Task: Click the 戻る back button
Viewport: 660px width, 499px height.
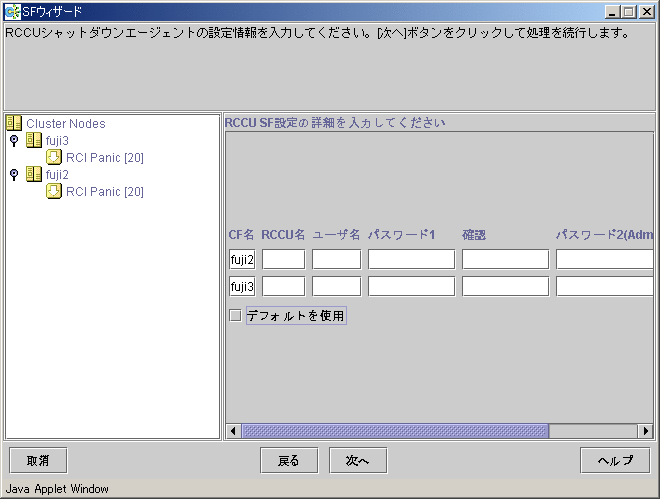Action: point(289,460)
